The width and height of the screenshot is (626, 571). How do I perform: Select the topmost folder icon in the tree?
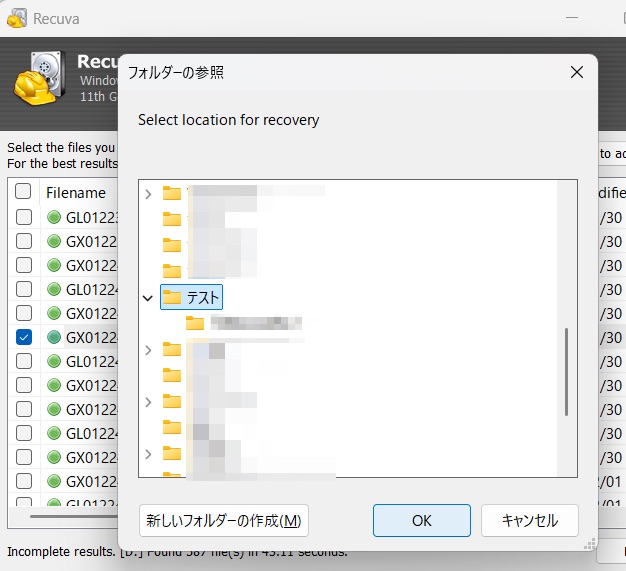coord(172,193)
